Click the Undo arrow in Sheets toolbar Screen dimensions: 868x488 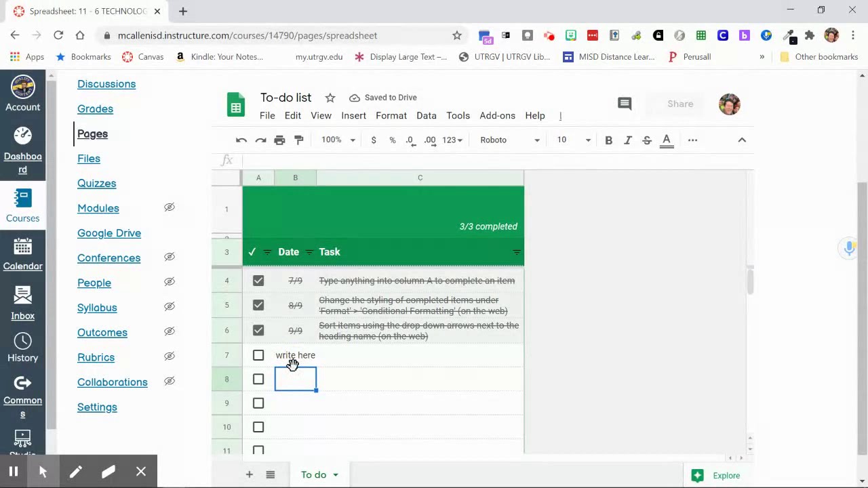point(241,140)
